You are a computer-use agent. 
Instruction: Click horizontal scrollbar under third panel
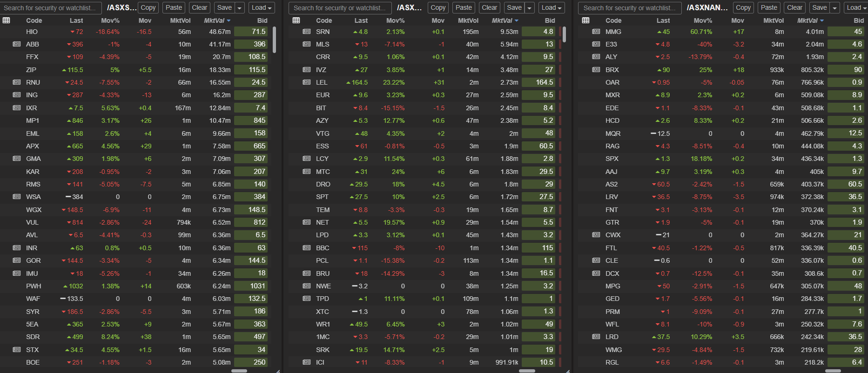[833, 371]
